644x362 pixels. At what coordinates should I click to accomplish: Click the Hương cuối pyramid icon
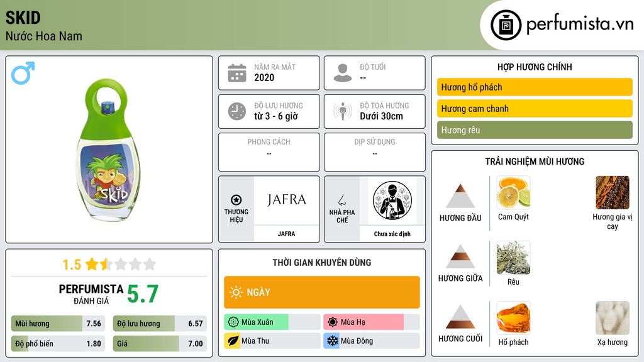click(460, 317)
